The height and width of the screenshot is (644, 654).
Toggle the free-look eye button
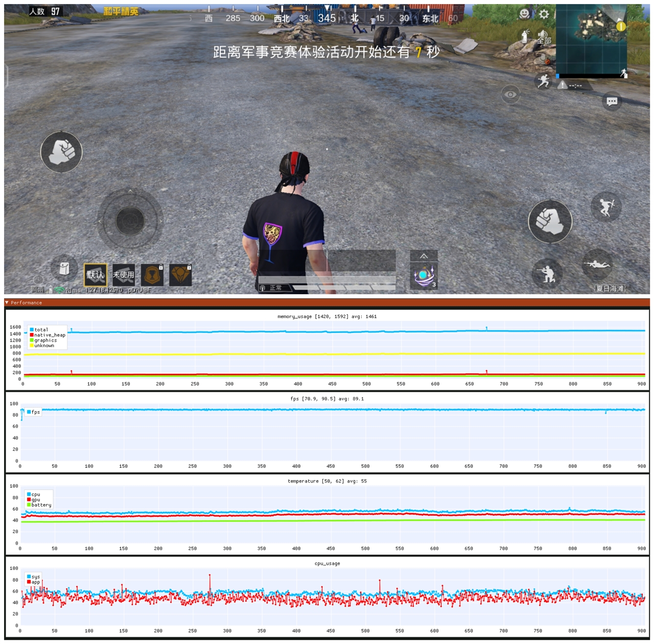[510, 94]
